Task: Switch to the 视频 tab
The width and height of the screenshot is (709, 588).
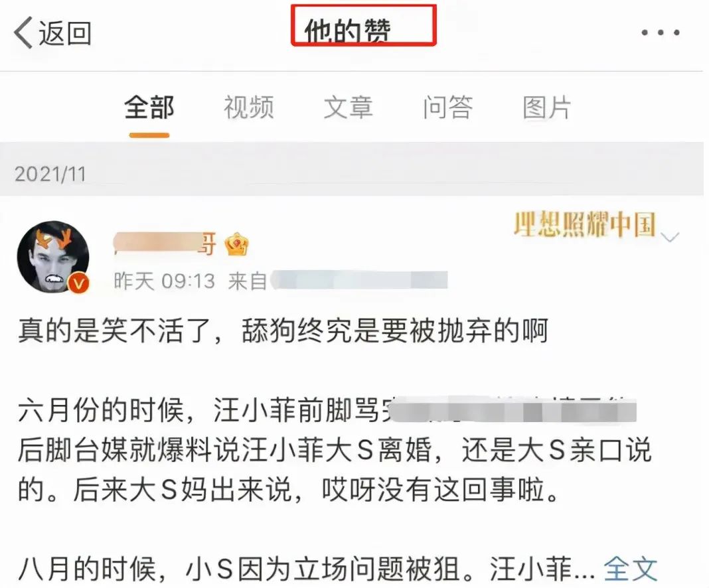Action: pos(249,108)
